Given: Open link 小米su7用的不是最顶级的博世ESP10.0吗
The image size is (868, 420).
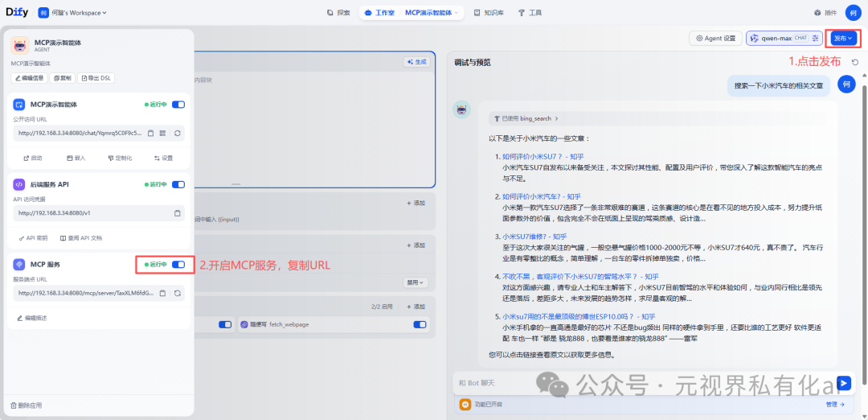Looking at the screenshot, I should [x=579, y=317].
